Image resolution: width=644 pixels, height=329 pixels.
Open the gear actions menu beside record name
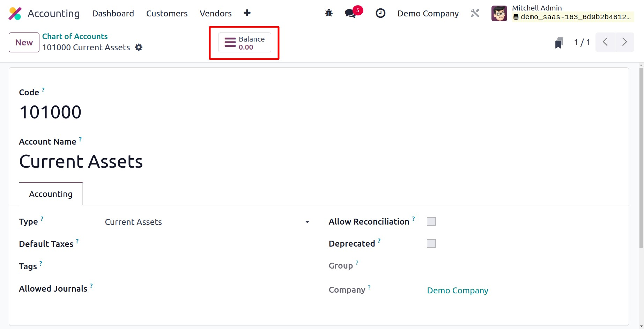139,47
